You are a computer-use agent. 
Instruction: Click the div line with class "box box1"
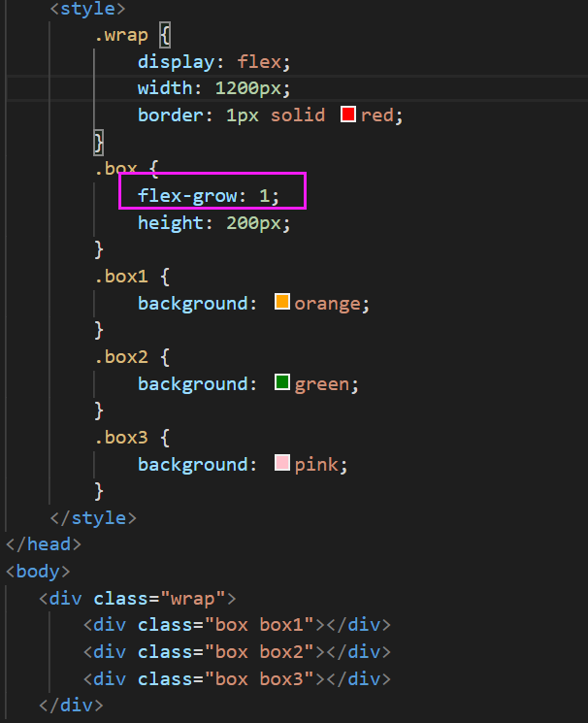237,625
